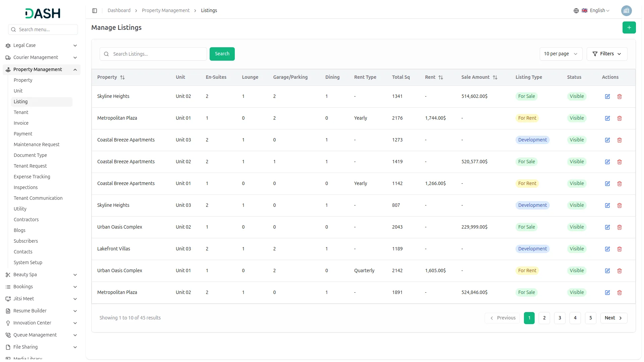644x362 pixels.
Task: Select Maintenance Request in the sidebar
Action: [x=37, y=144]
